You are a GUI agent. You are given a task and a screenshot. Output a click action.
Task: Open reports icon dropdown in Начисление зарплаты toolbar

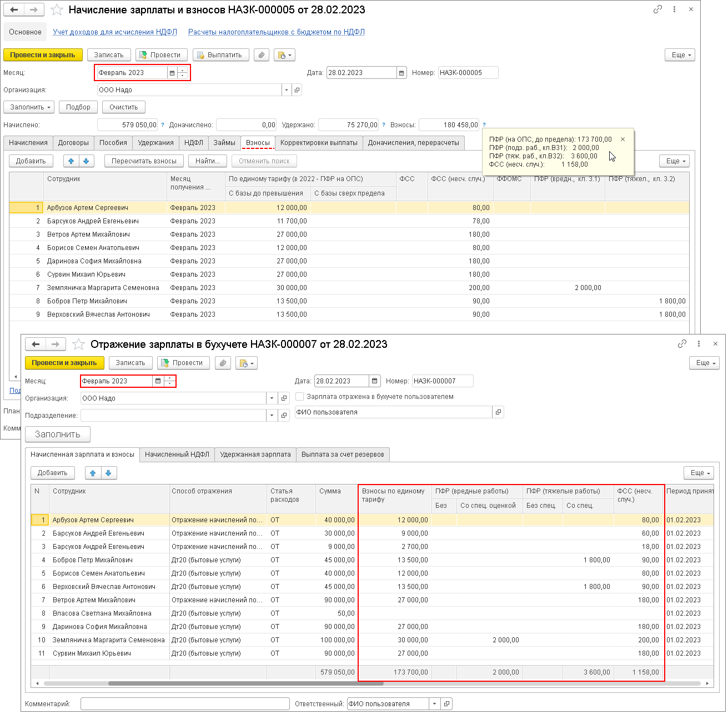point(284,55)
